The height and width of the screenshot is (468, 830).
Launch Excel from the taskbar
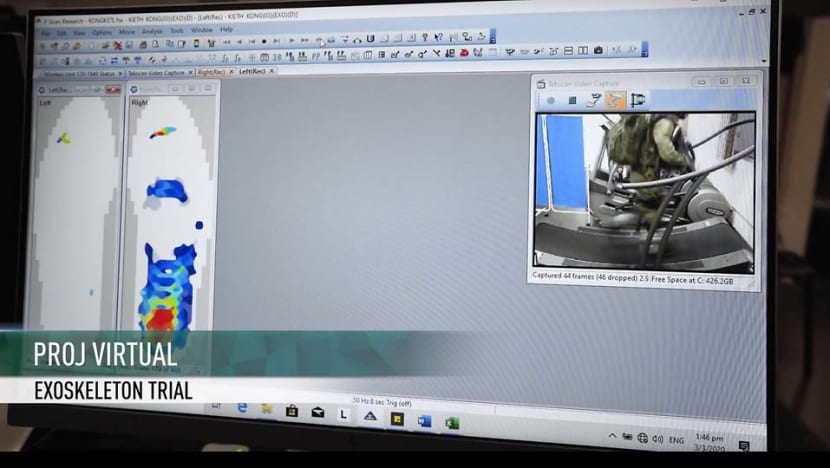click(x=452, y=422)
